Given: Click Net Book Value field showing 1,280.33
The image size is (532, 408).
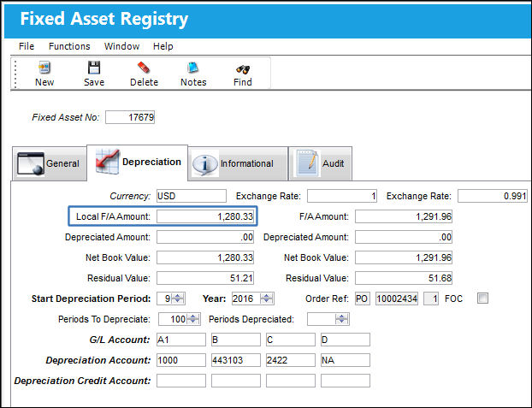Looking at the screenshot, I should tap(205, 257).
